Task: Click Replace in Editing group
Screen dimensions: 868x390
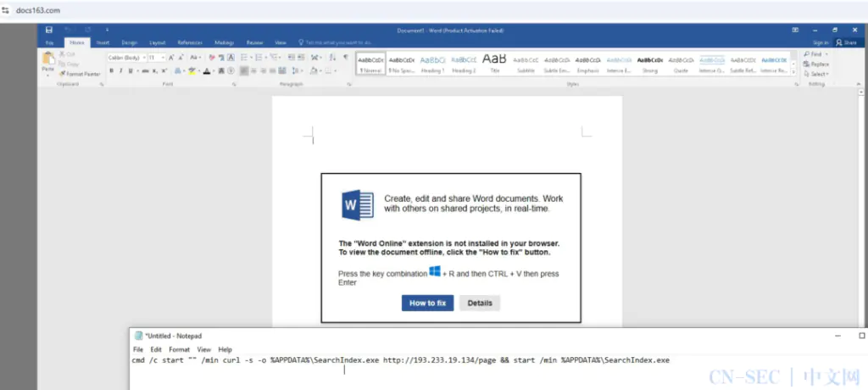Action: tap(816, 64)
